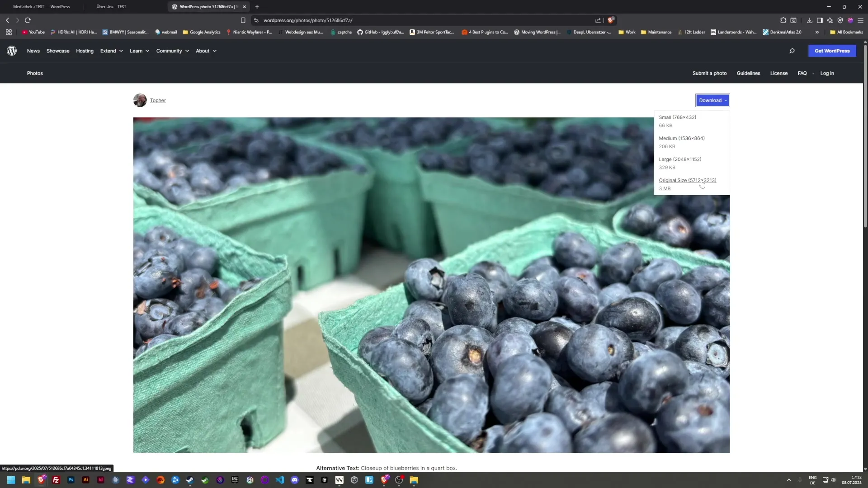868x488 pixels.
Task: Bookmark this page via the star icon
Action: click(243, 20)
